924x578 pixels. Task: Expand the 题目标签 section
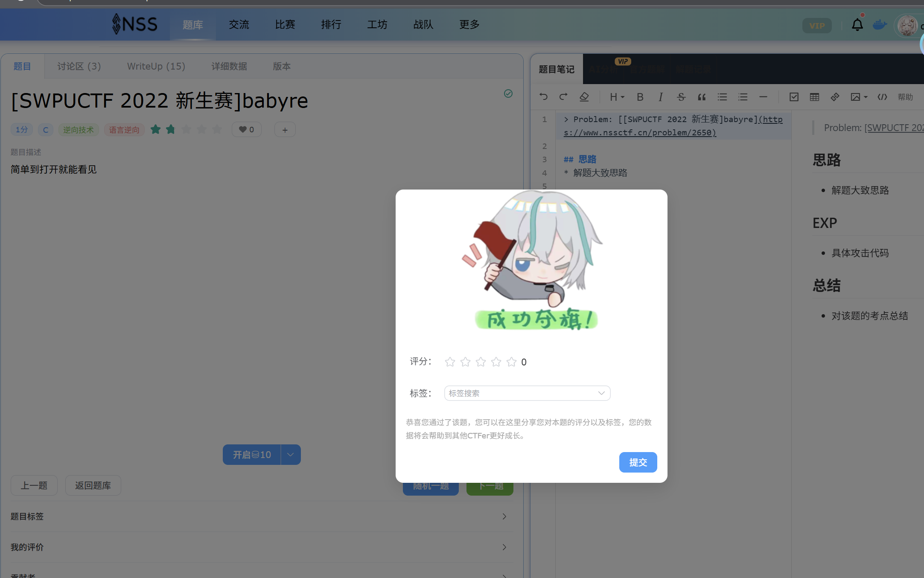[258, 517]
